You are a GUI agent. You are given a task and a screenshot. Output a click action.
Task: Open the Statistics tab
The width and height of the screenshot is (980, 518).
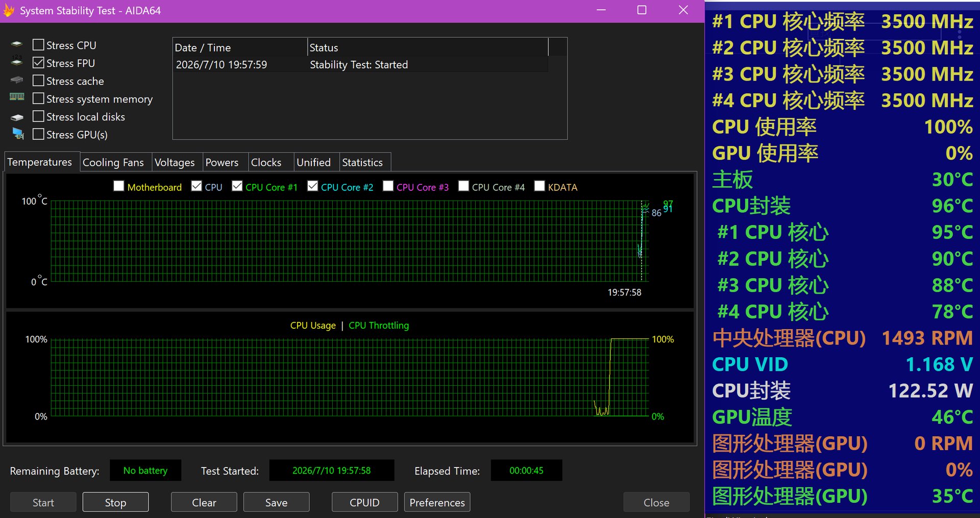point(364,162)
